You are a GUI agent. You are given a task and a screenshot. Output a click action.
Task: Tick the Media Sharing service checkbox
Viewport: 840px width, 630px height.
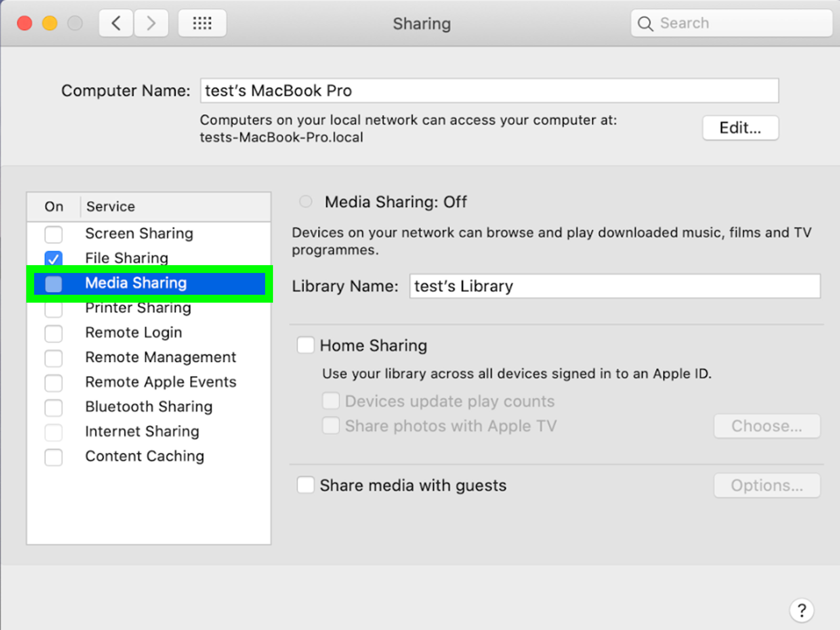54,284
